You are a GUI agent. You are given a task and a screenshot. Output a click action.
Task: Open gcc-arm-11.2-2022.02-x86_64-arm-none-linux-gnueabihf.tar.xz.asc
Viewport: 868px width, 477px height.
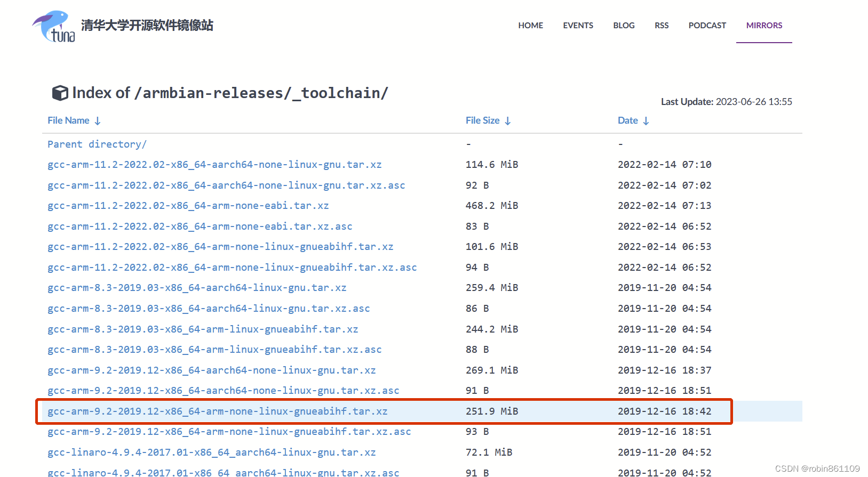(x=232, y=268)
